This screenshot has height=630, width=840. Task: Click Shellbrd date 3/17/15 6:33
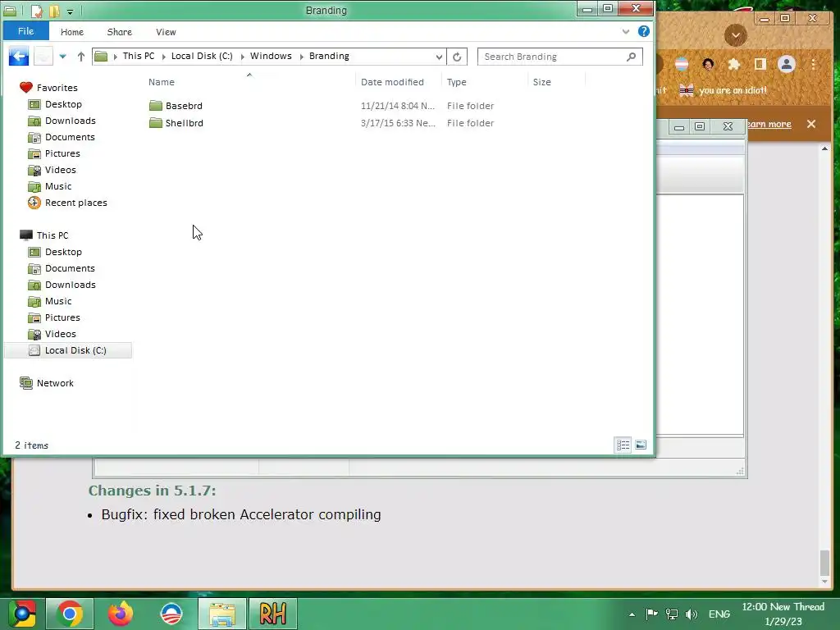398,123
